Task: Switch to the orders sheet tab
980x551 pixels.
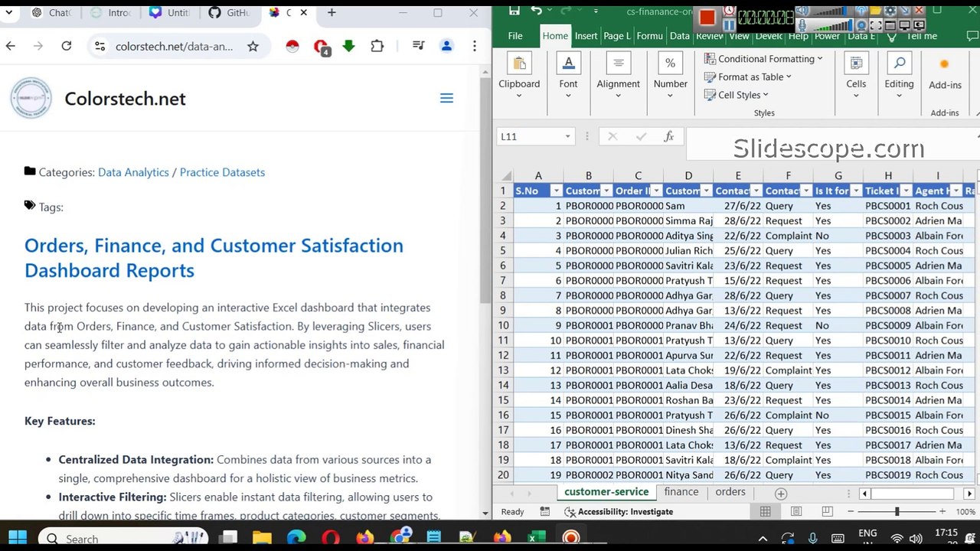Action: coord(730,492)
